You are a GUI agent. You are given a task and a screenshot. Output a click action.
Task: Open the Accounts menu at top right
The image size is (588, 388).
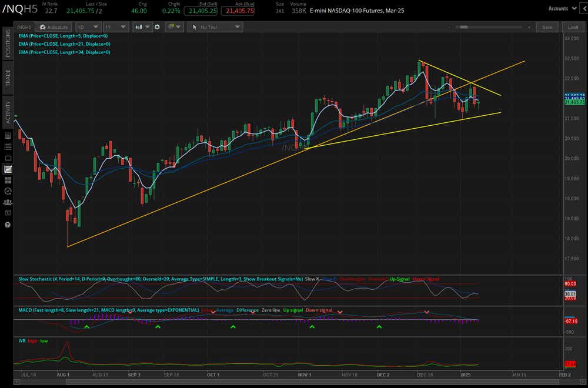coord(562,8)
